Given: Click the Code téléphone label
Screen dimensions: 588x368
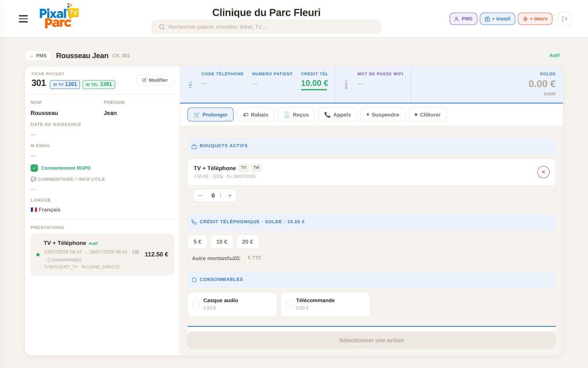Looking at the screenshot, I should coord(223,74).
